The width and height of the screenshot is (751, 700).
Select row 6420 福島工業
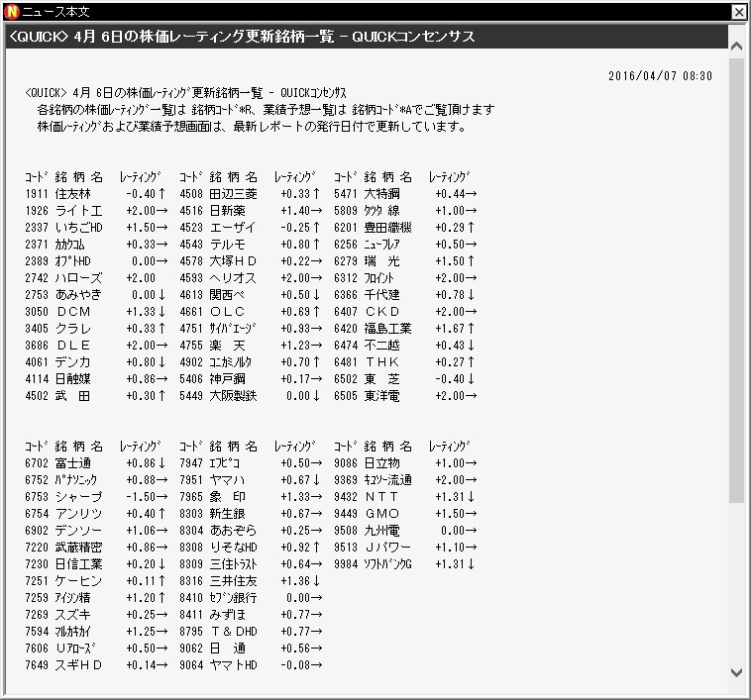point(405,329)
